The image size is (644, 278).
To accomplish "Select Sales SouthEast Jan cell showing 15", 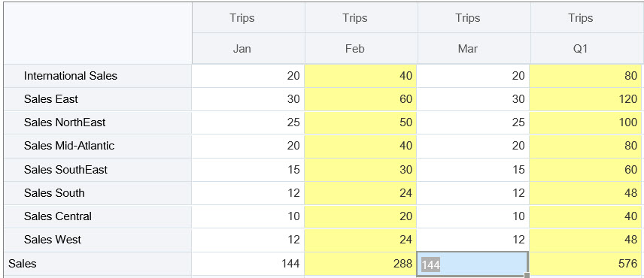I will click(248, 170).
